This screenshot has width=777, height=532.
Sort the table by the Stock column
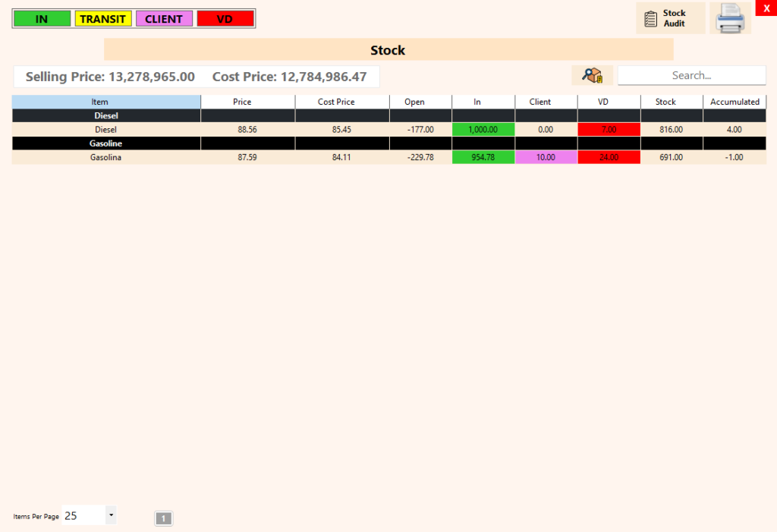[x=665, y=101]
